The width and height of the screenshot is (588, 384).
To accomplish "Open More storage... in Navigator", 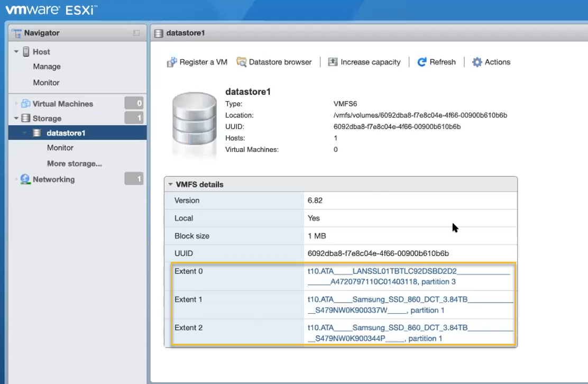I will click(75, 164).
